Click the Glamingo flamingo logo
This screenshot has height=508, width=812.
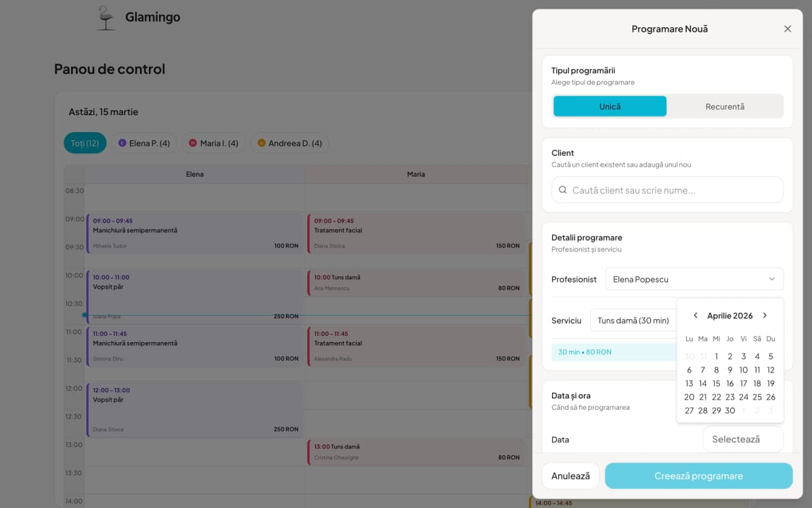[x=105, y=17]
